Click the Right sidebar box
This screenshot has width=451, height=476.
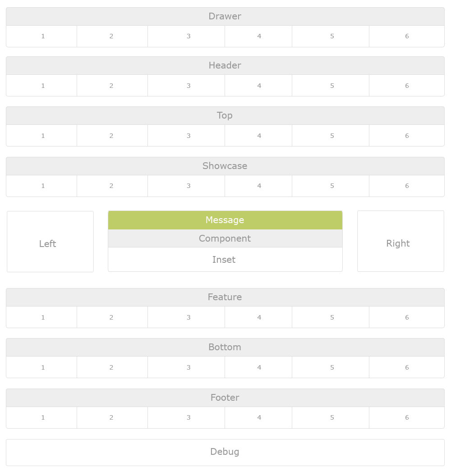pyautogui.click(x=400, y=241)
